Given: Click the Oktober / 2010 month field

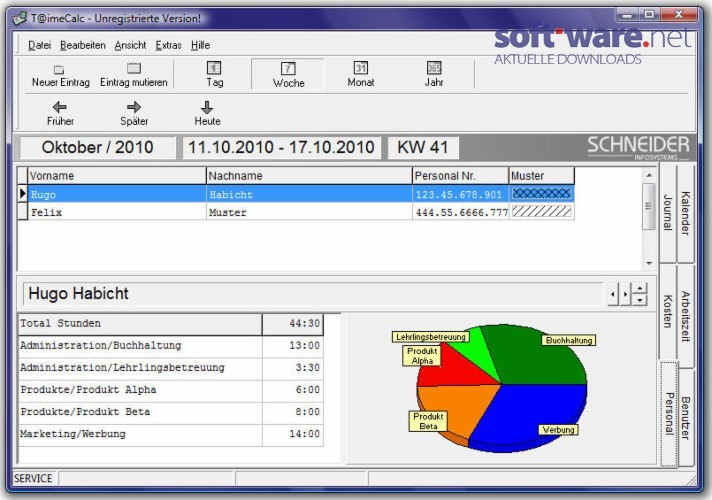Looking at the screenshot, I should coord(97,148).
